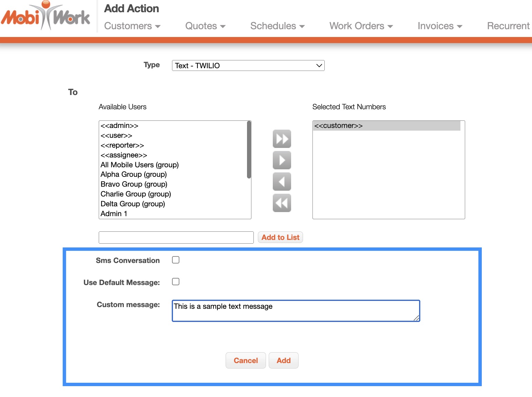Click the Add button
The image size is (532, 397).
pyautogui.click(x=283, y=360)
